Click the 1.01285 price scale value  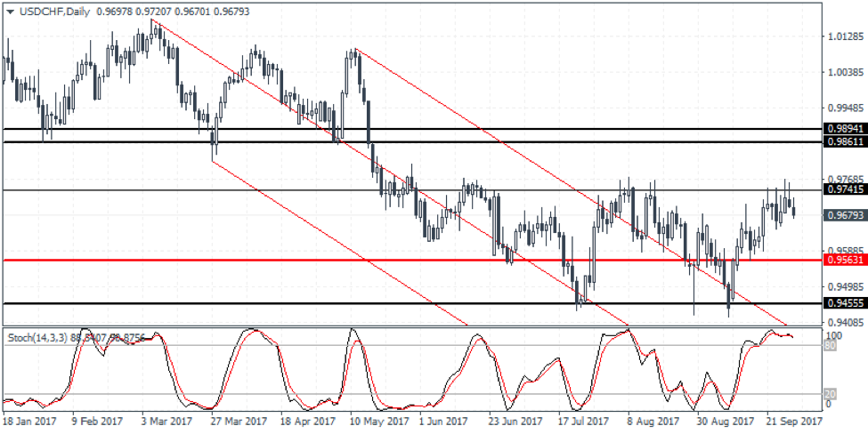point(841,36)
